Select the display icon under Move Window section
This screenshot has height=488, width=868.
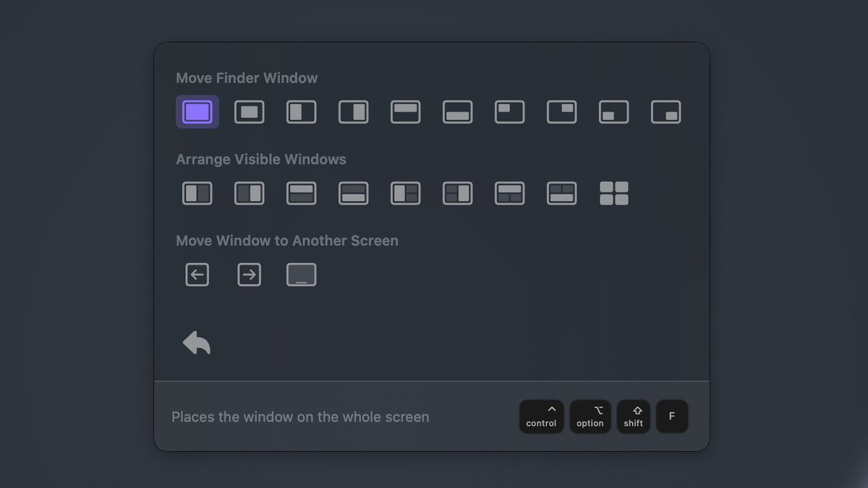click(301, 274)
